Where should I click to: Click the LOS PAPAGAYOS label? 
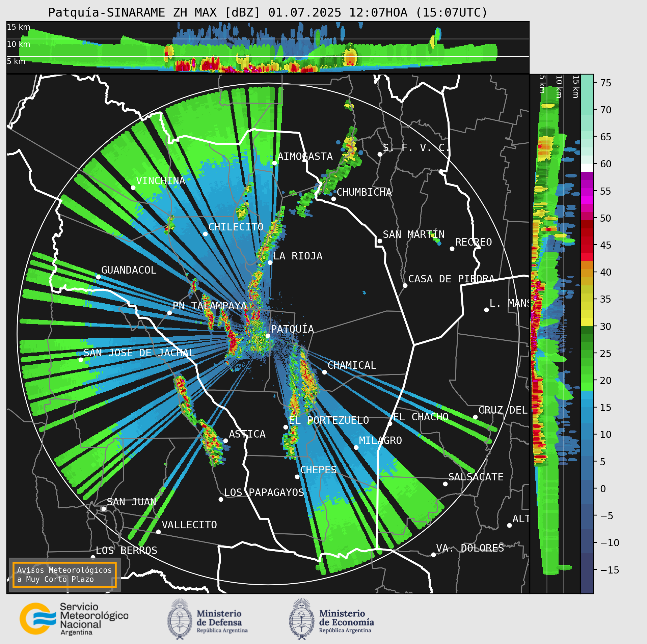[264, 493]
